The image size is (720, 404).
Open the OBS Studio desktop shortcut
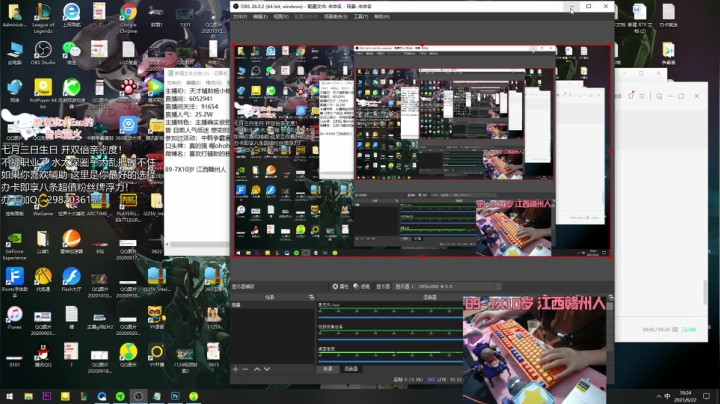(x=43, y=52)
